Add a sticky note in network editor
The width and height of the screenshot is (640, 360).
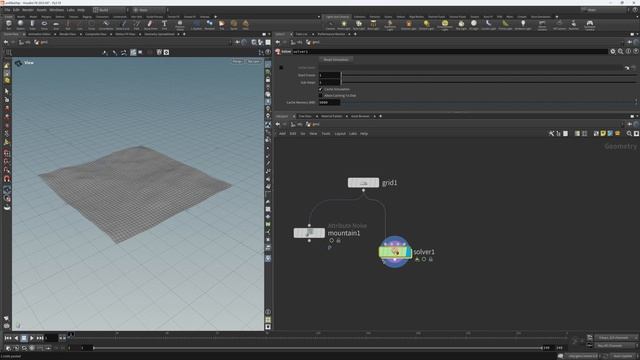point(603,133)
